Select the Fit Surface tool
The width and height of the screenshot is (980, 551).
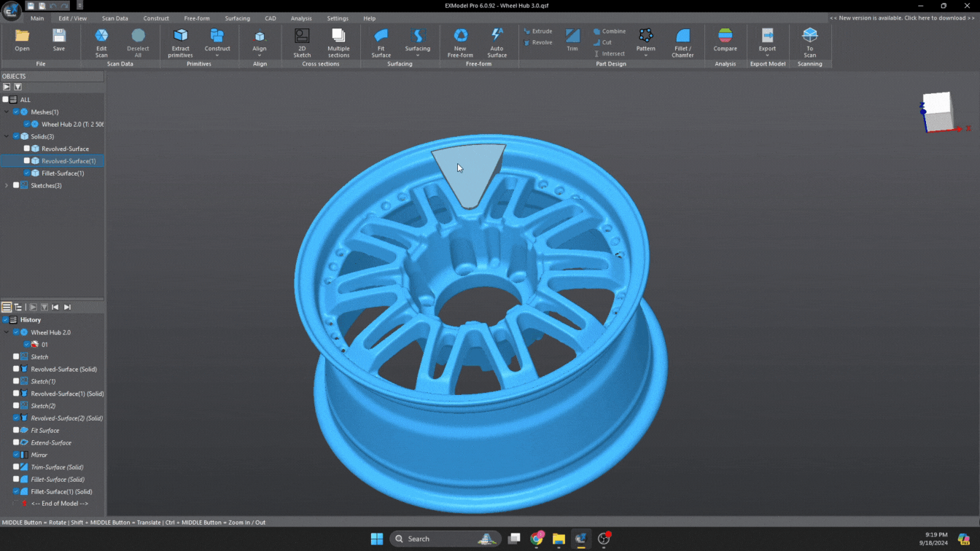pos(381,36)
